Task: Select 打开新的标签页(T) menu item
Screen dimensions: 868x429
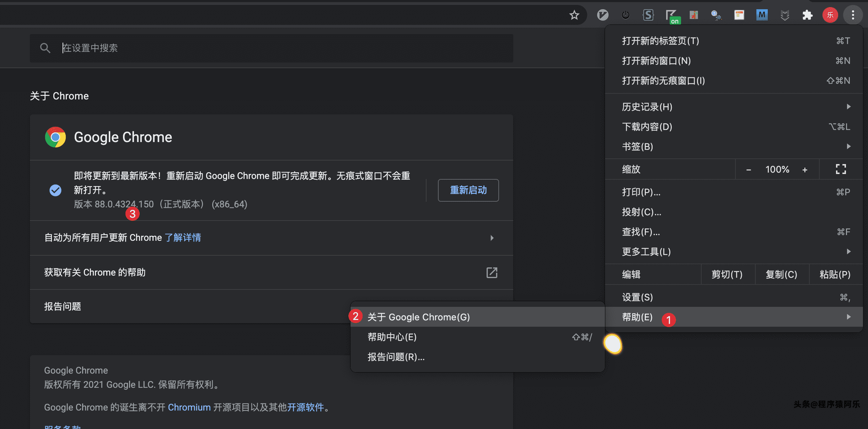Action: tap(734, 41)
